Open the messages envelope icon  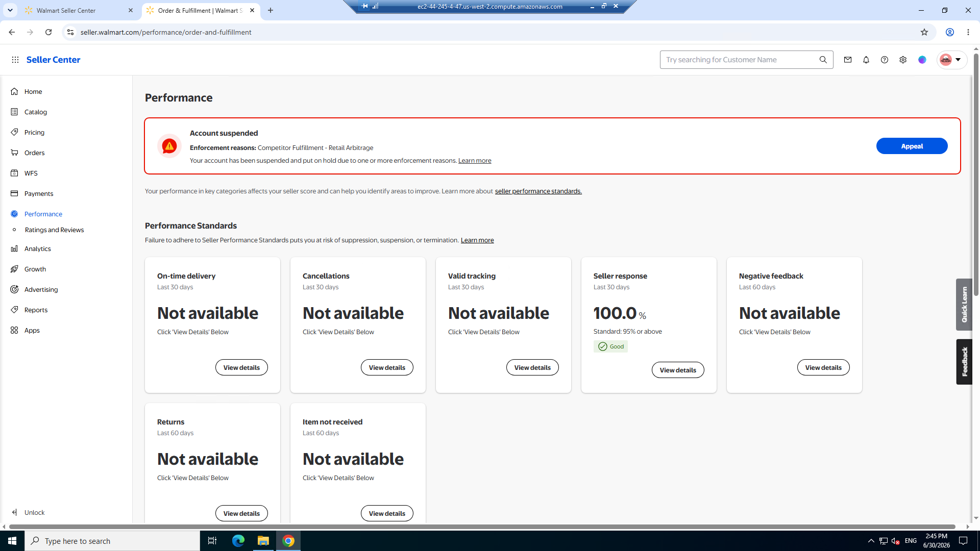click(x=848, y=60)
